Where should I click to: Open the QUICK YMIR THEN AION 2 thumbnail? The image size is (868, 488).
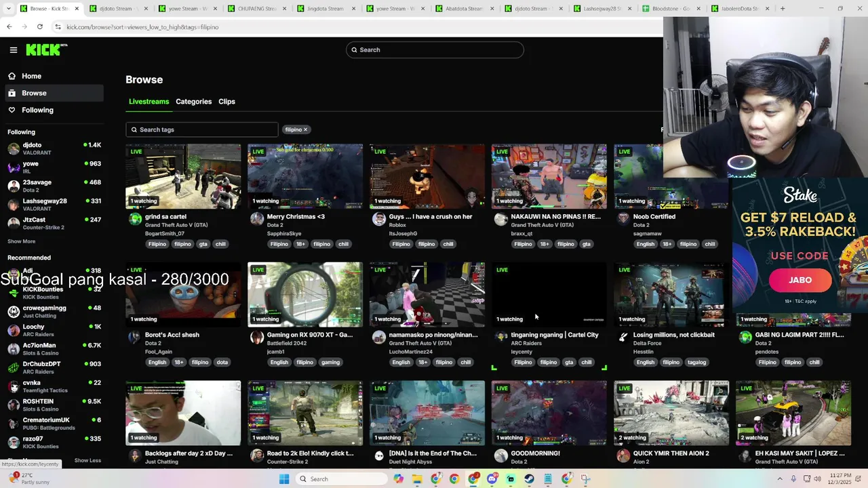tap(671, 413)
